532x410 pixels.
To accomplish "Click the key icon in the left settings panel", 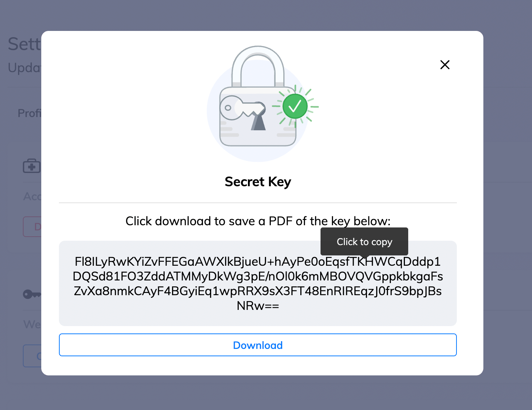I will [x=31, y=294].
